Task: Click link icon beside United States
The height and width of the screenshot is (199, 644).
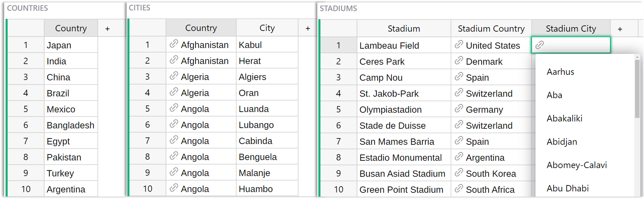Action: click(x=459, y=45)
